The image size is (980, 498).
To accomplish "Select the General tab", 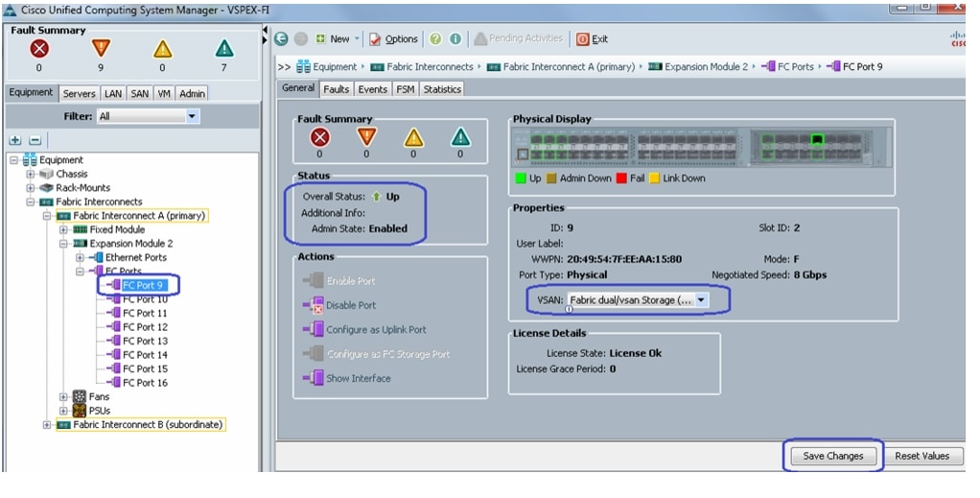I will point(298,88).
